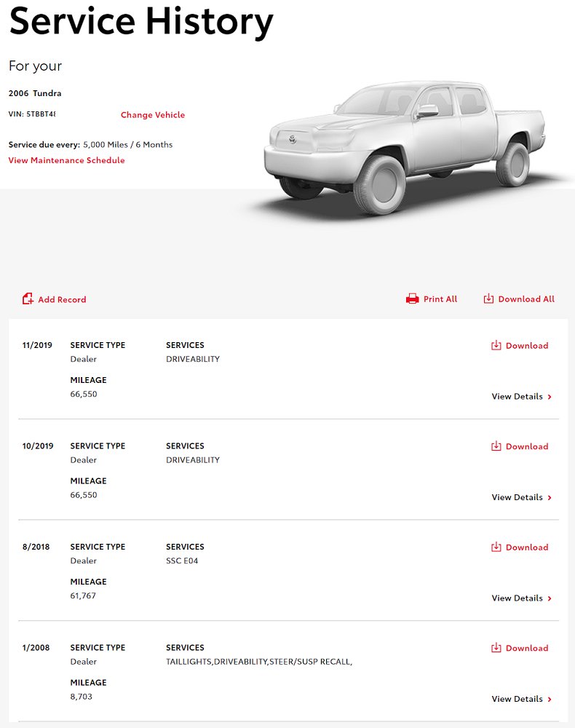Open View Maintenance Schedule link
This screenshot has width=575, height=728.
[x=66, y=160]
